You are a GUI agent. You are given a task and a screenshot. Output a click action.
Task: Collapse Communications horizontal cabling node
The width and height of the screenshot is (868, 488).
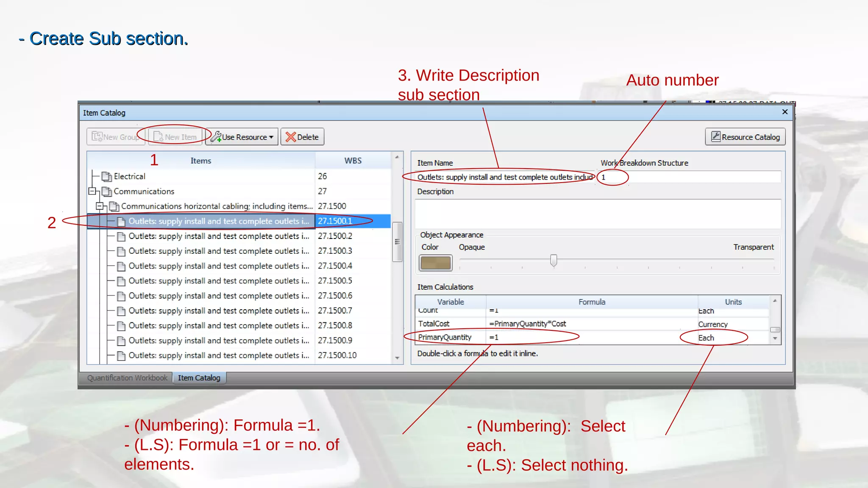pos(100,206)
